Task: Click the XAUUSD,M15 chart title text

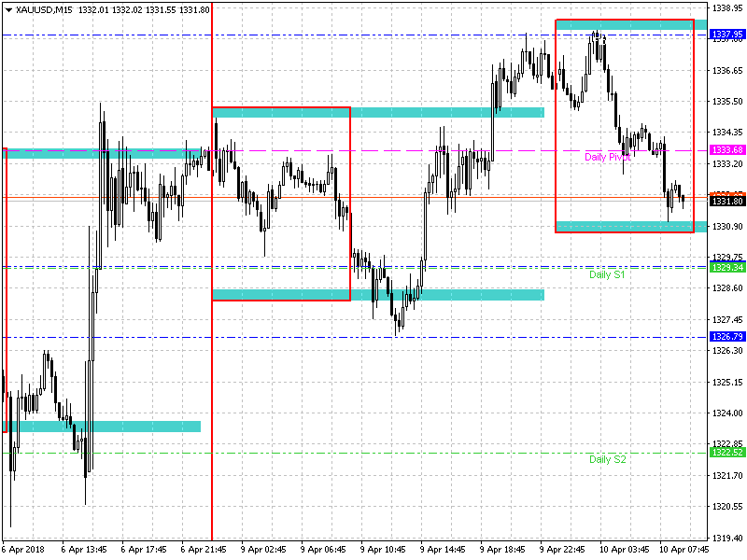Action: point(43,10)
